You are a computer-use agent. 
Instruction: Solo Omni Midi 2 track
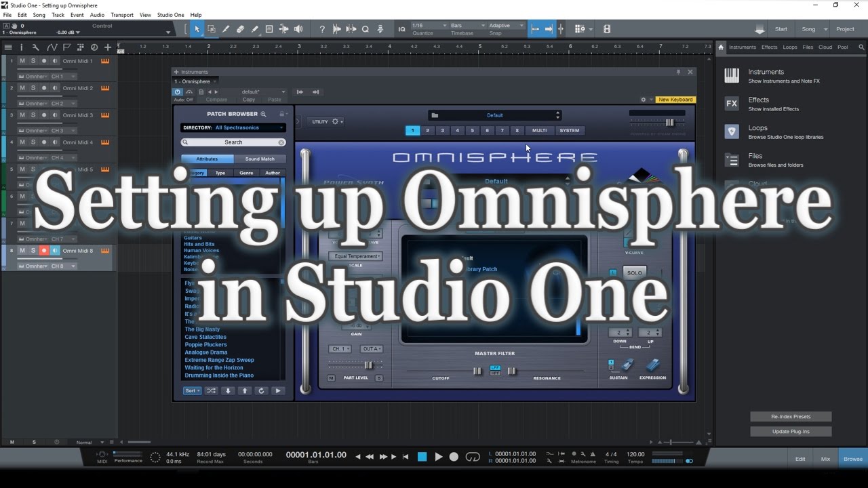click(x=33, y=88)
